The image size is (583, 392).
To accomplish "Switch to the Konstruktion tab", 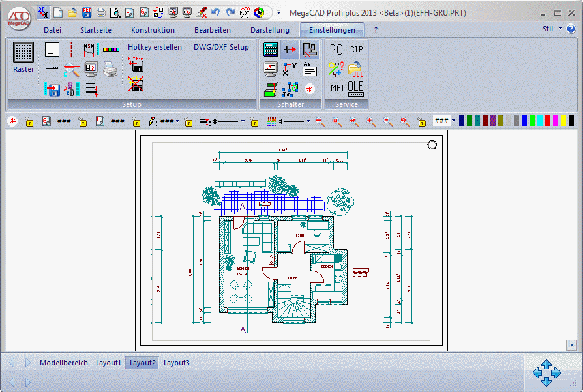I will click(153, 30).
